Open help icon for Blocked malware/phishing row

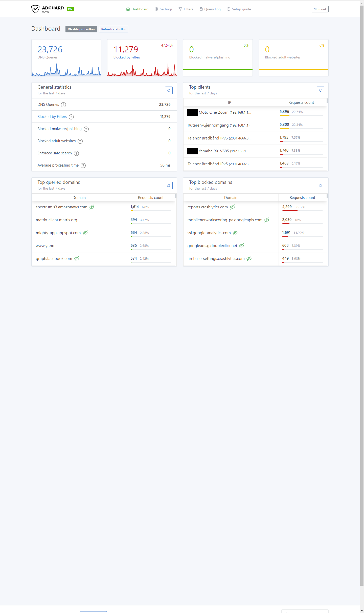pyautogui.click(x=86, y=129)
